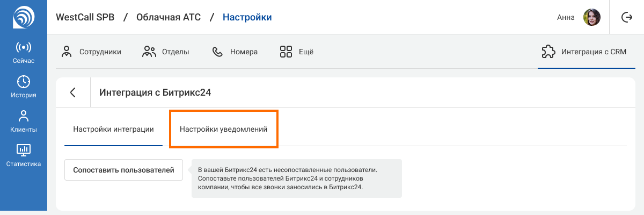Click the WestCall SPB breadcrumb

(x=85, y=17)
